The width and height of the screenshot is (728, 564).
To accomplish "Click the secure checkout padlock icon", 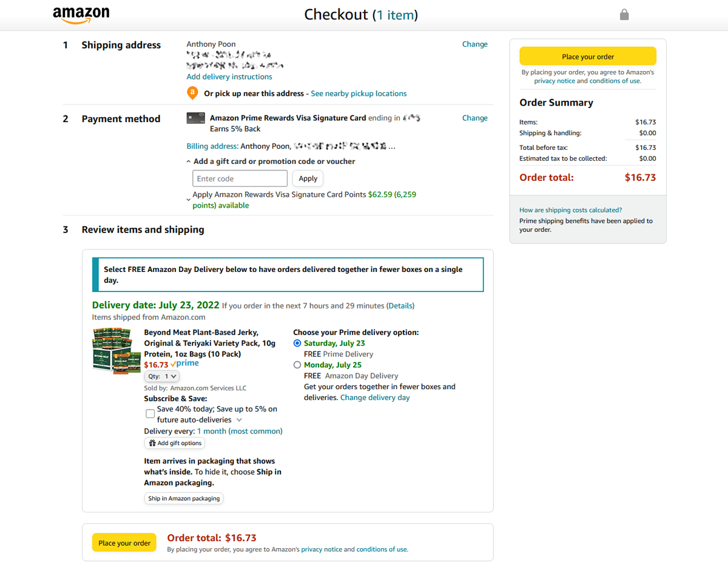I will pyautogui.click(x=624, y=15).
